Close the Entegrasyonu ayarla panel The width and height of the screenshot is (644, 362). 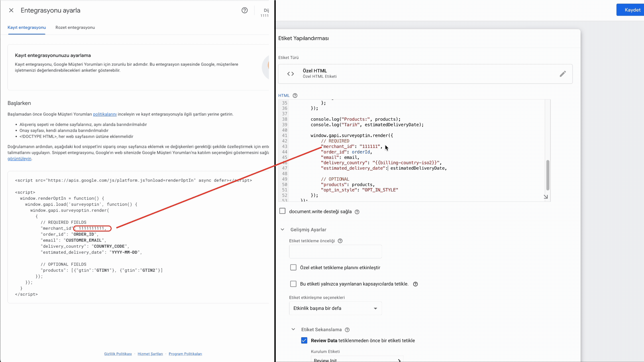point(11,10)
